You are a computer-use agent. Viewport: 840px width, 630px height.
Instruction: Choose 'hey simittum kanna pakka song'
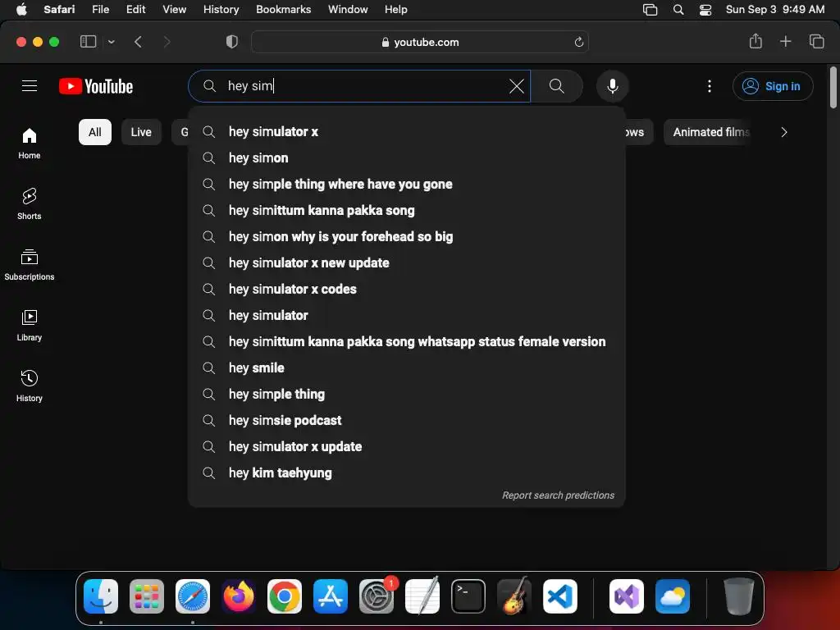point(406,211)
